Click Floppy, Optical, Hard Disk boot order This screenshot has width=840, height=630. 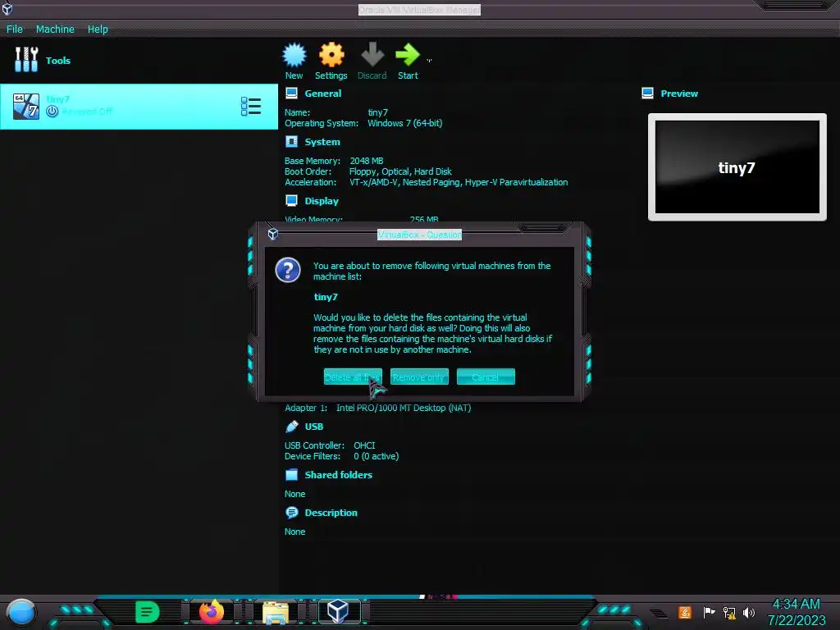click(x=400, y=171)
